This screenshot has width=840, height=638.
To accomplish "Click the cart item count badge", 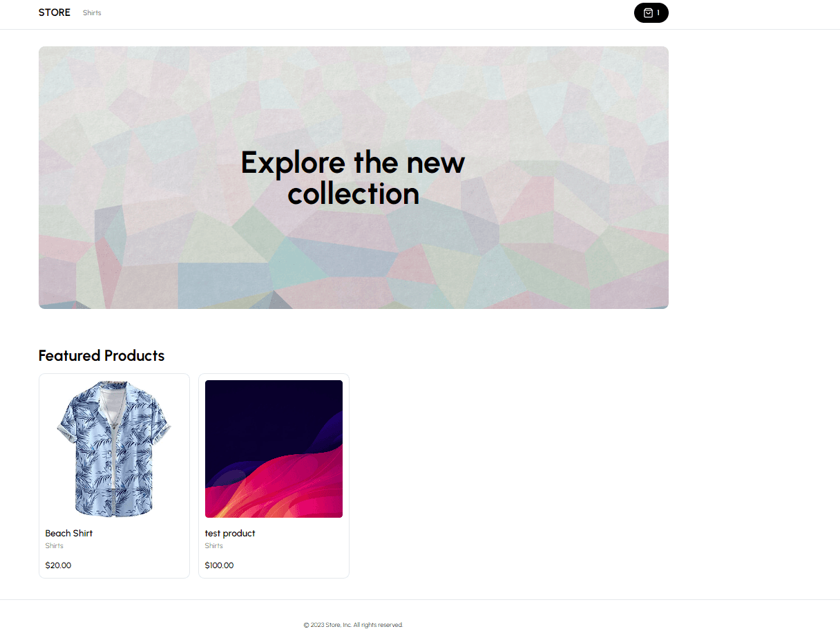I will coord(658,13).
